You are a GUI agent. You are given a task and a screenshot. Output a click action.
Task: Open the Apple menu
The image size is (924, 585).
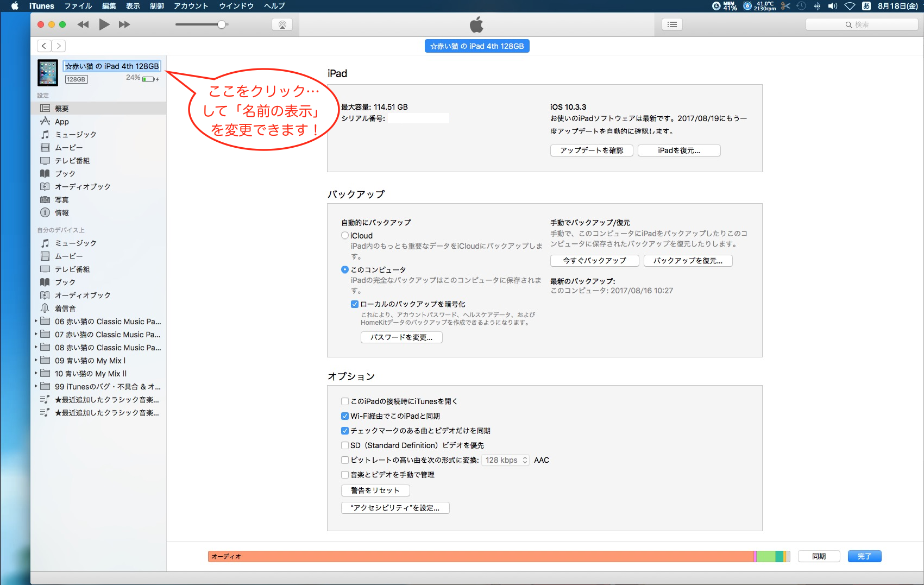click(x=15, y=6)
